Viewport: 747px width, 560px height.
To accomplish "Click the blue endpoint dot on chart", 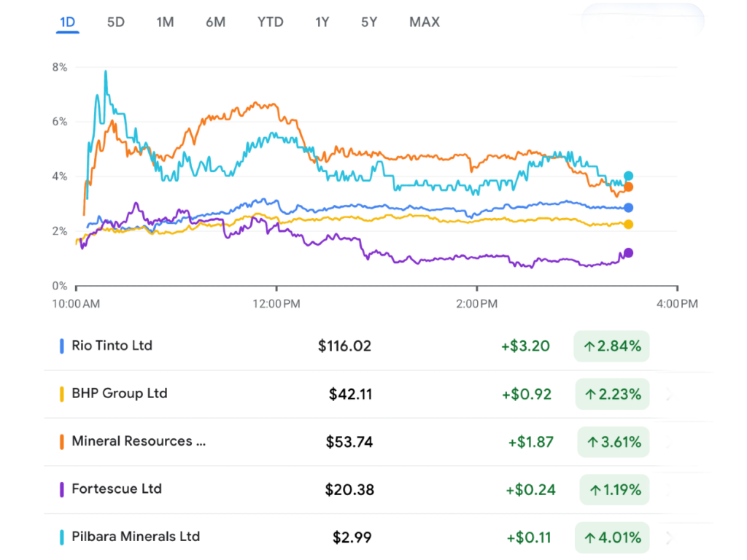I will (628, 208).
